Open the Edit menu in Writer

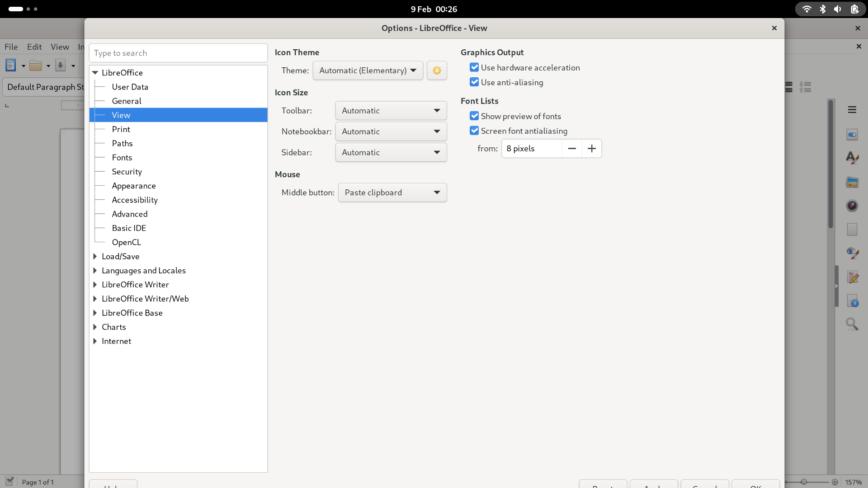[34, 47]
